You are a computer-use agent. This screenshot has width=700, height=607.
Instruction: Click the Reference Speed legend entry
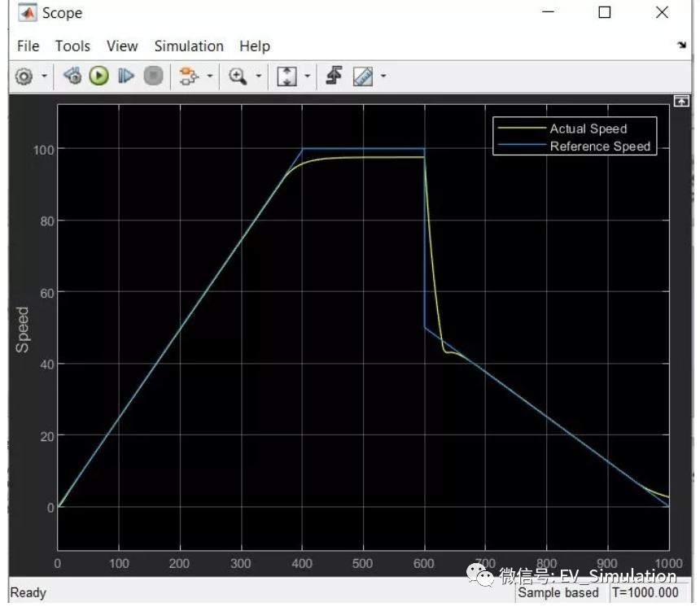pos(599,146)
